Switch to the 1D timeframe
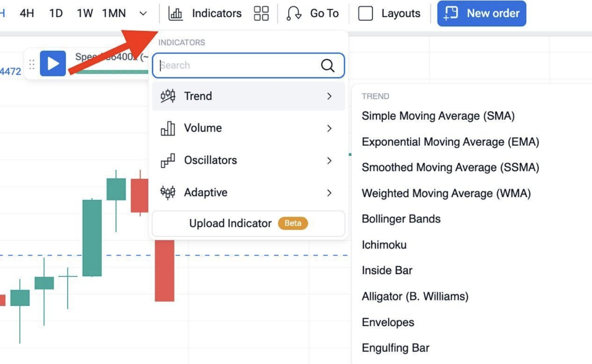The image size is (592, 364). [x=55, y=13]
